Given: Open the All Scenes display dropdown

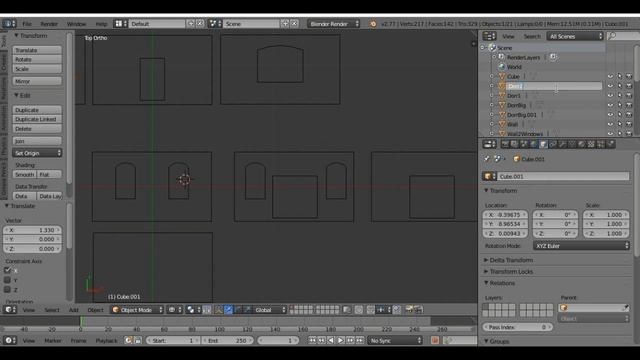Looking at the screenshot, I should (x=575, y=36).
